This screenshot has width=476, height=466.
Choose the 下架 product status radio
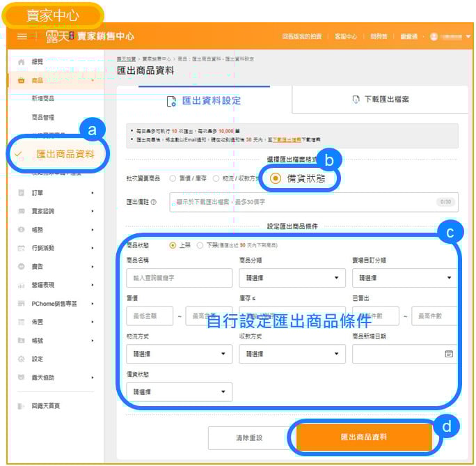(200, 245)
